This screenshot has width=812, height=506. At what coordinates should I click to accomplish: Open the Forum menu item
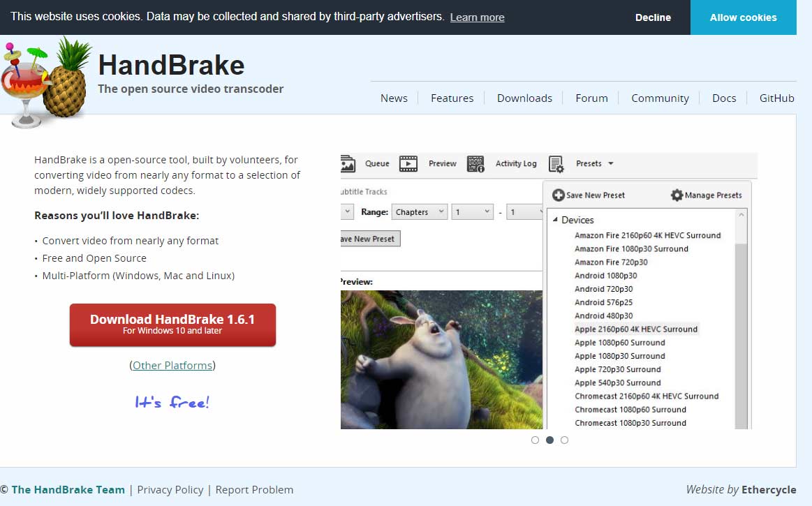point(591,98)
